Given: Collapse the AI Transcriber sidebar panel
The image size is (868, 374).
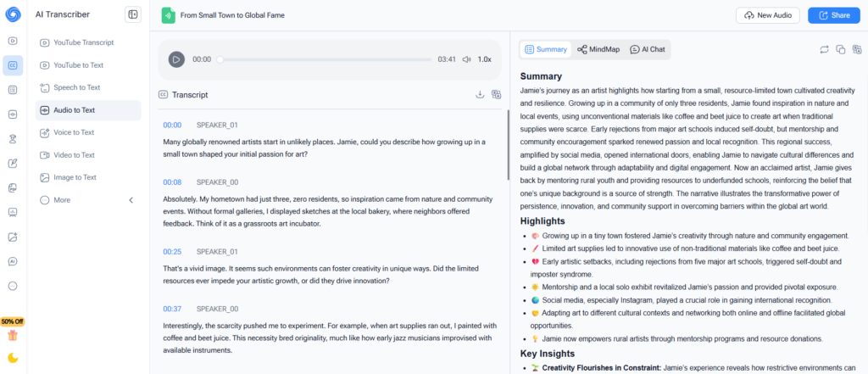Looking at the screenshot, I should (133, 15).
